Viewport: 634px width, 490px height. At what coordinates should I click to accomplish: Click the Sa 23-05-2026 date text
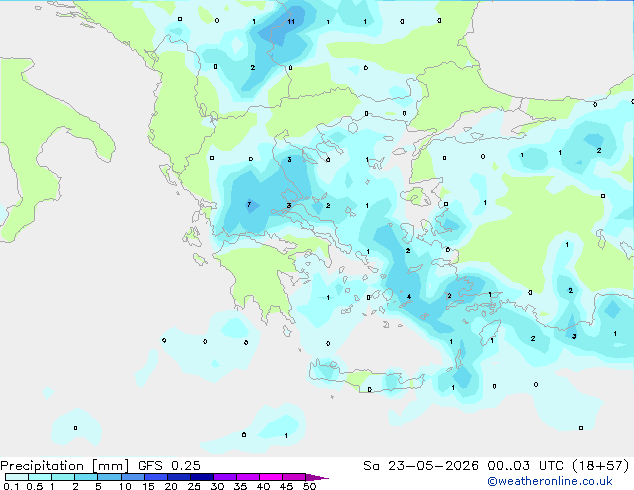tap(421, 466)
